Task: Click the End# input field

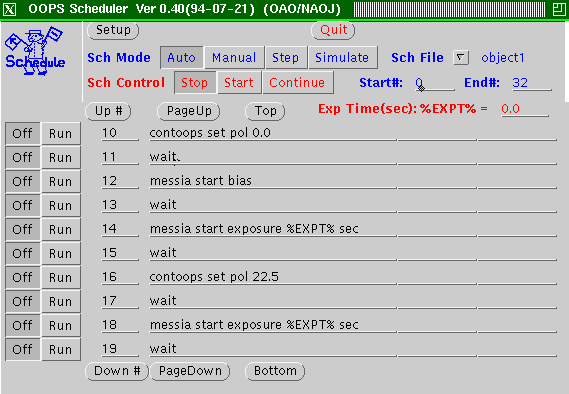Action: click(532, 83)
